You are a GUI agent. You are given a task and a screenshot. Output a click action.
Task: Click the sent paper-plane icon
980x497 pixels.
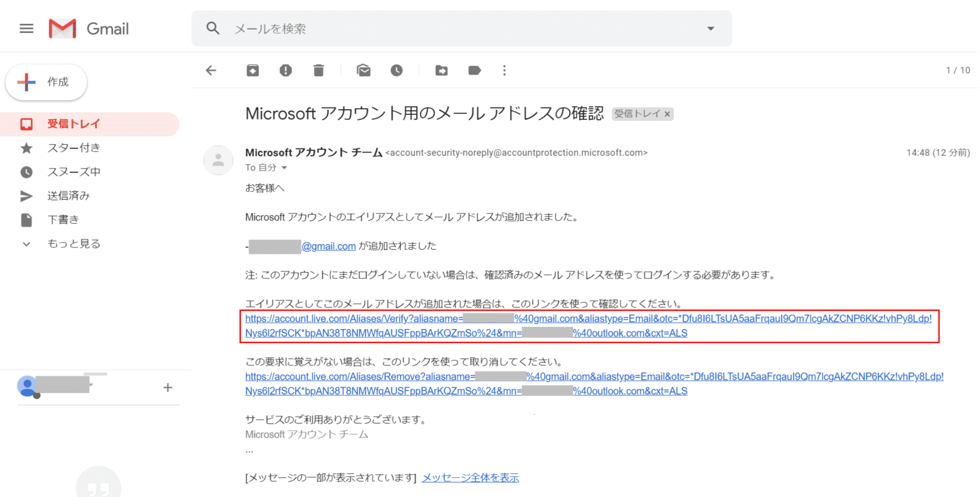coord(27,196)
